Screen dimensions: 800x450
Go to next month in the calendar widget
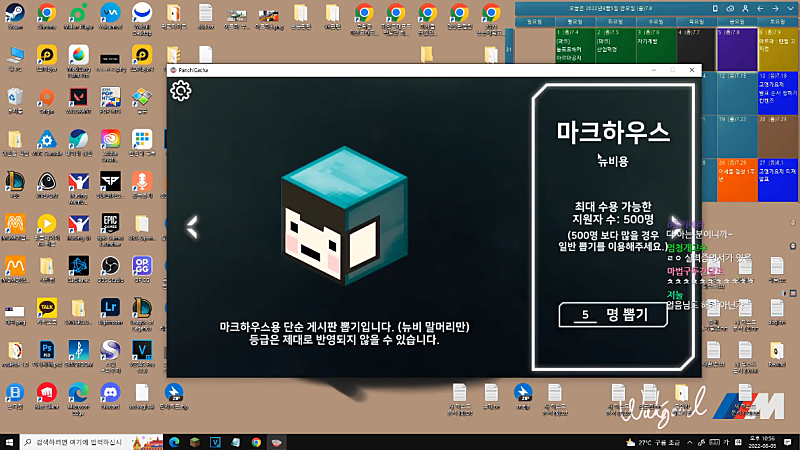pos(775,8)
